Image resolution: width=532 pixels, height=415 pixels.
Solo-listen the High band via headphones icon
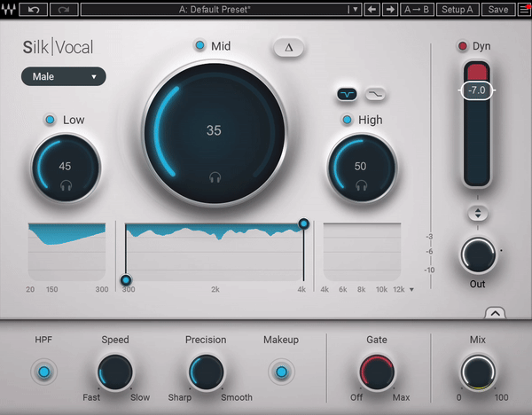(362, 186)
